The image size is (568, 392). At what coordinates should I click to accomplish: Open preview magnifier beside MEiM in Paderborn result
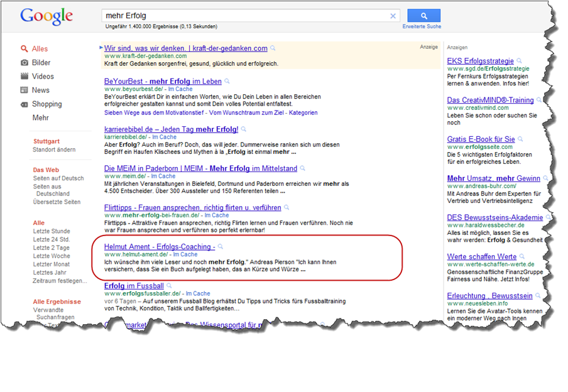pos(302,168)
